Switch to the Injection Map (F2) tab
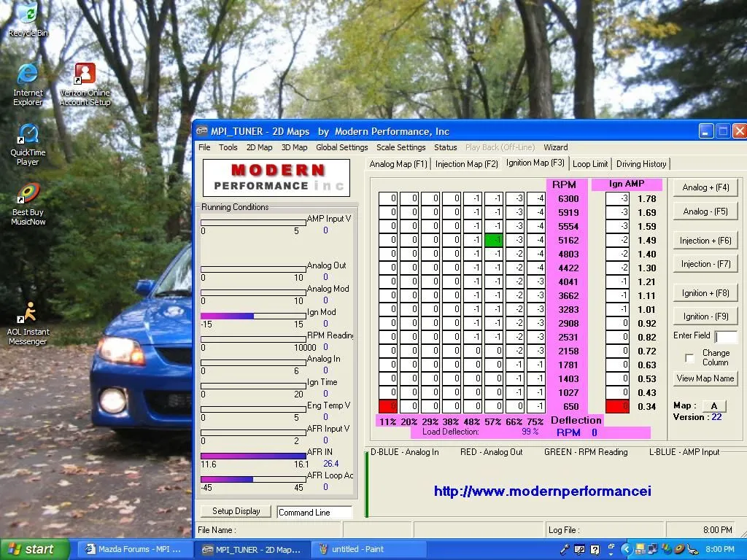 466,164
